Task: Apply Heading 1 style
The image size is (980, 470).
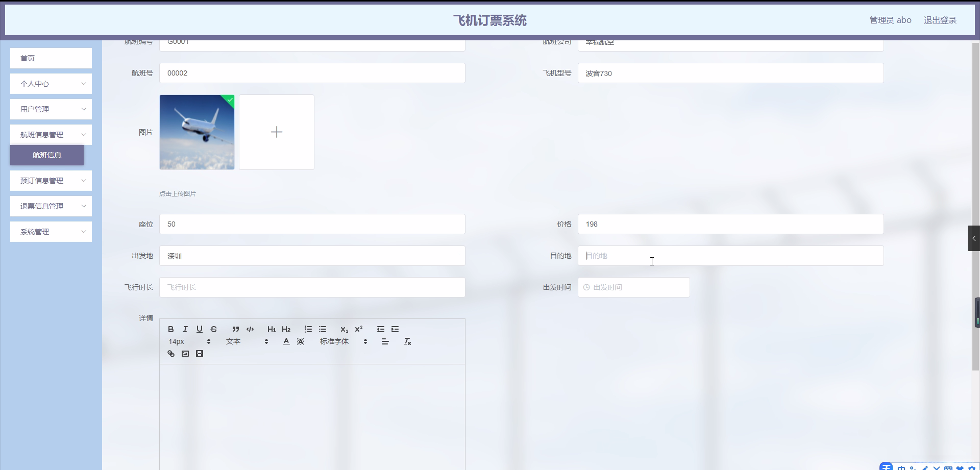Action: [x=272, y=329]
